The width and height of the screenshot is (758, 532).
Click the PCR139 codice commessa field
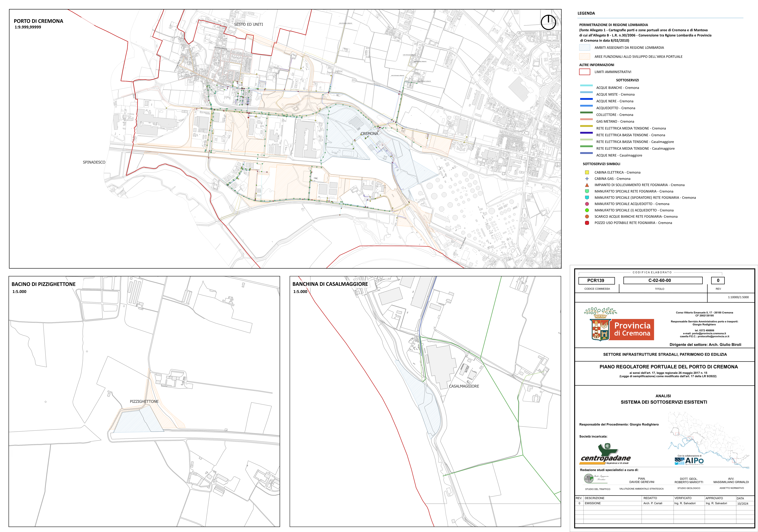click(x=596, y=281)
